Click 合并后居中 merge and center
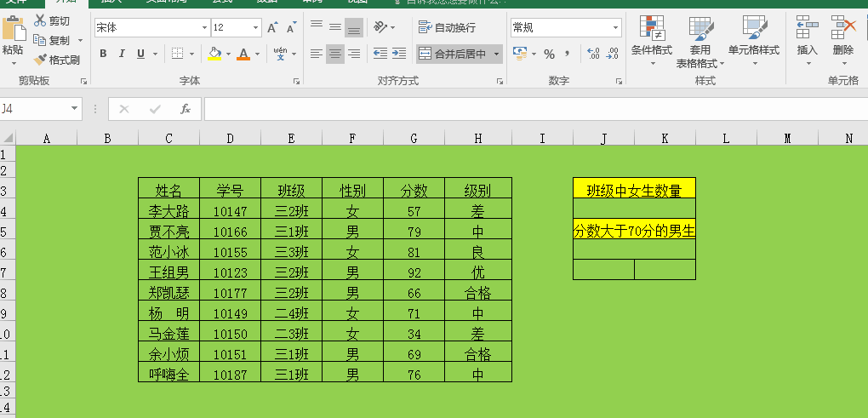This screenshot has height=418, width=868. click(452, 54)
